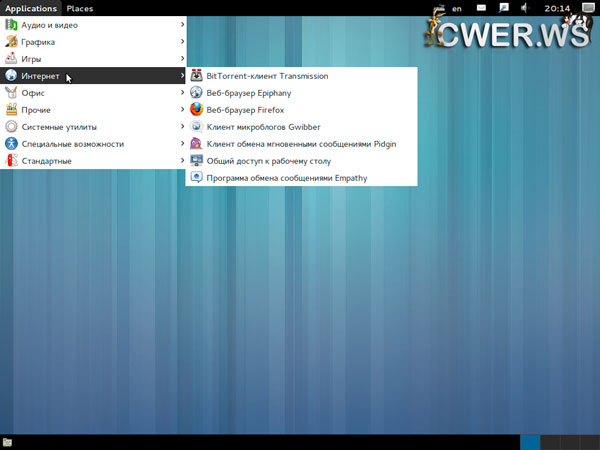Expand the Графика category
The height and width of the screenshot is (450, 600).
(x=38, y=42)
